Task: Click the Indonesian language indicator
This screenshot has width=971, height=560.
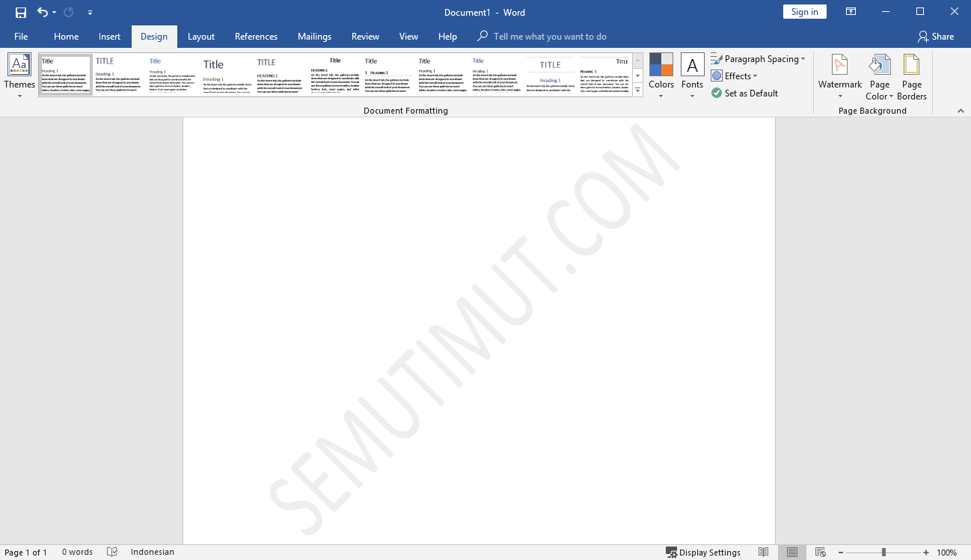Action: click(x=153, y=553)
